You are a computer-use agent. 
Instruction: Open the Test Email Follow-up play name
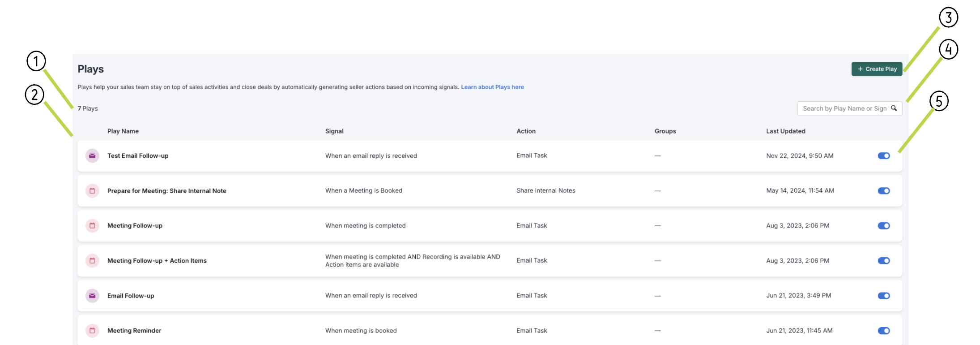tap(138, 156)
